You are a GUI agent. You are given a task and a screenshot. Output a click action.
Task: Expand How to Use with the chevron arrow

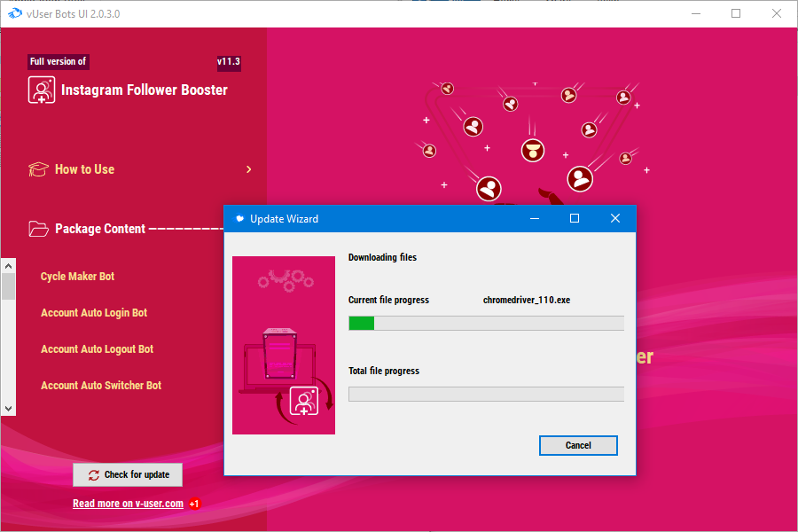point(249,169)
